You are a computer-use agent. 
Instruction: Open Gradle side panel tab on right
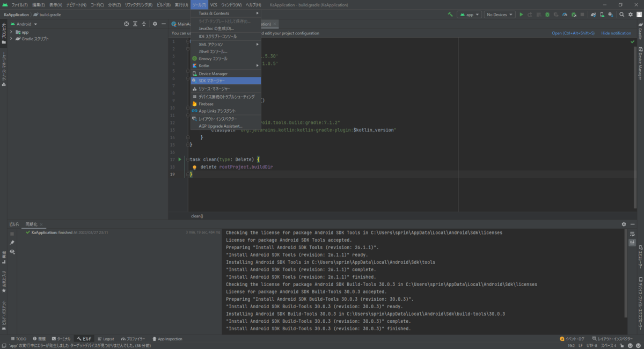tap(640, 31)
